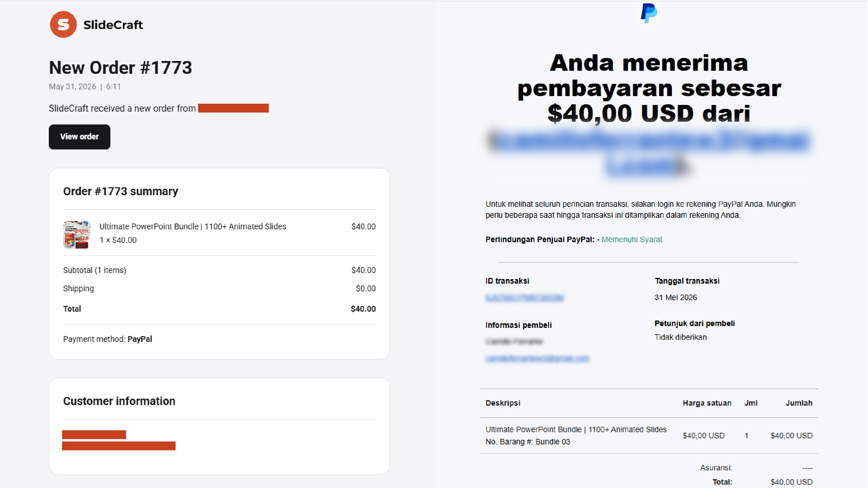Click the $0.00 shipping amount
The width and height of the screenshot is (868, 488).
coord(366,289)
